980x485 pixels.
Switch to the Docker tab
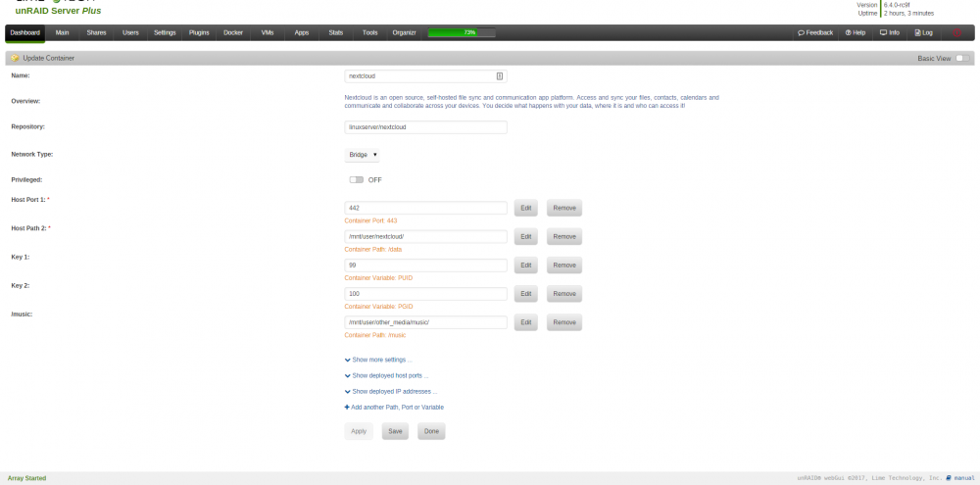point(233,33)
